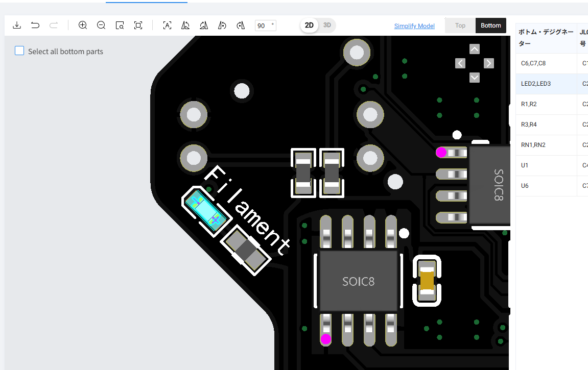Screen dimensions: 588x370
Task: Open the Simplify Model link
Action: 414,26
